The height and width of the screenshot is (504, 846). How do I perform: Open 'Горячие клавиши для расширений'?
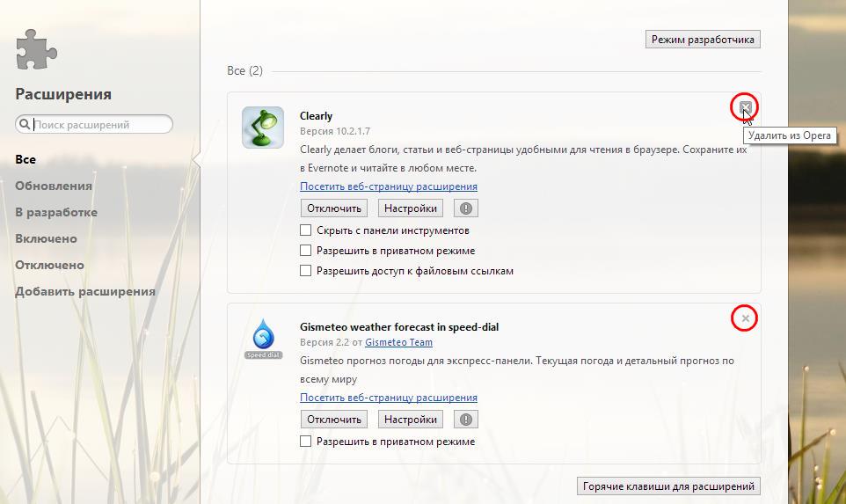pyautogui.click(x=668, y=486)
